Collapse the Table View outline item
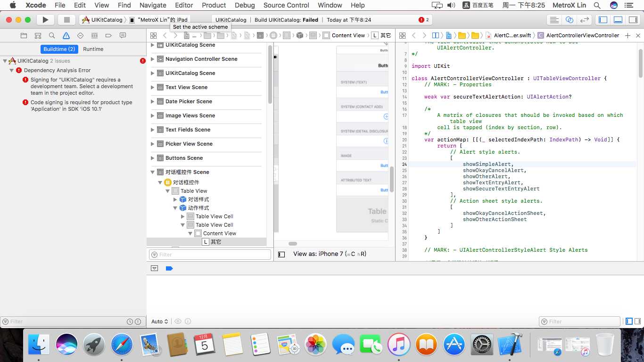 167,191
